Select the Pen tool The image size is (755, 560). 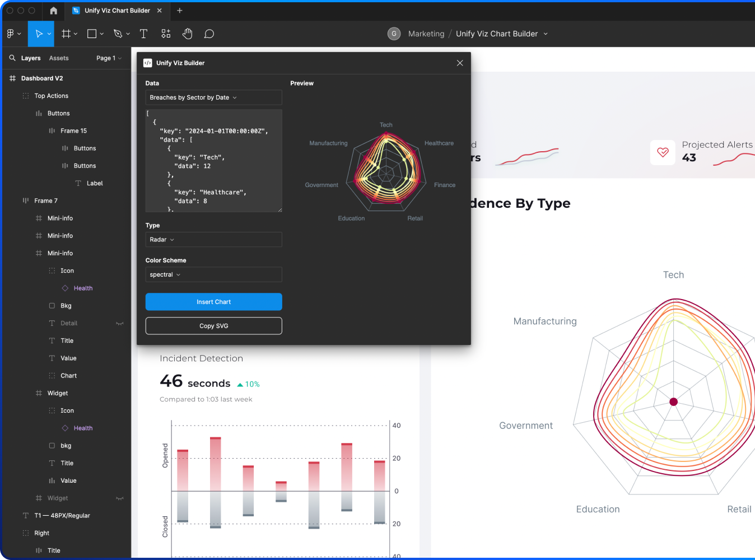(x=118, y=34)
